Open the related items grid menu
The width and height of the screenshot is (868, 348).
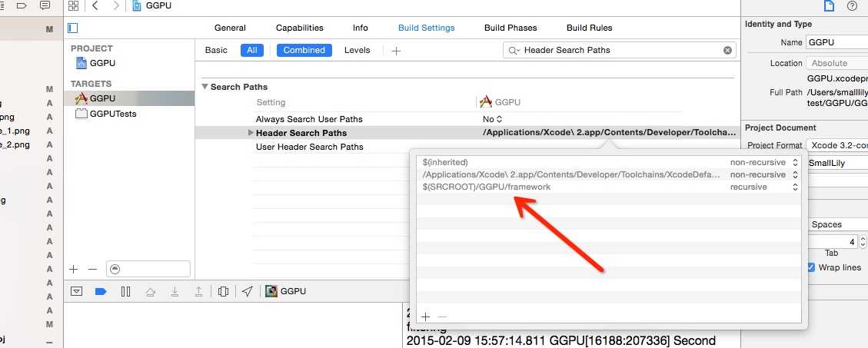[x=73, y=5]
